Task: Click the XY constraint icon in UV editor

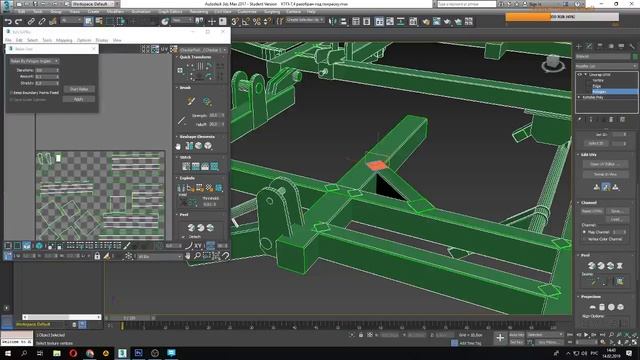Action: (198, 245)
